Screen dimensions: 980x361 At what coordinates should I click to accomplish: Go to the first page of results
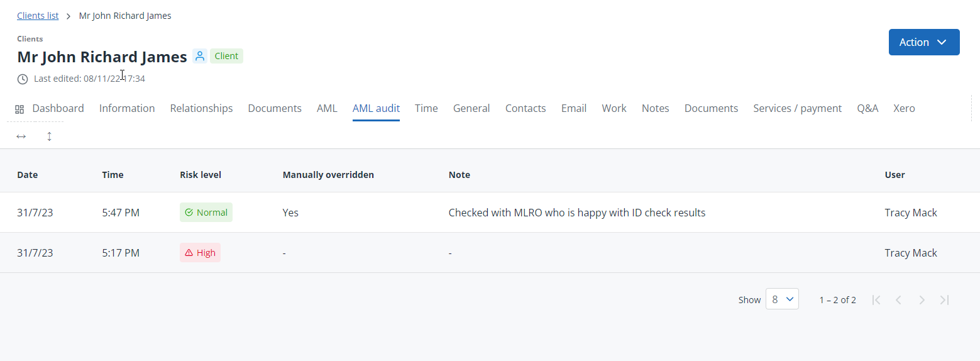point(876,300)
